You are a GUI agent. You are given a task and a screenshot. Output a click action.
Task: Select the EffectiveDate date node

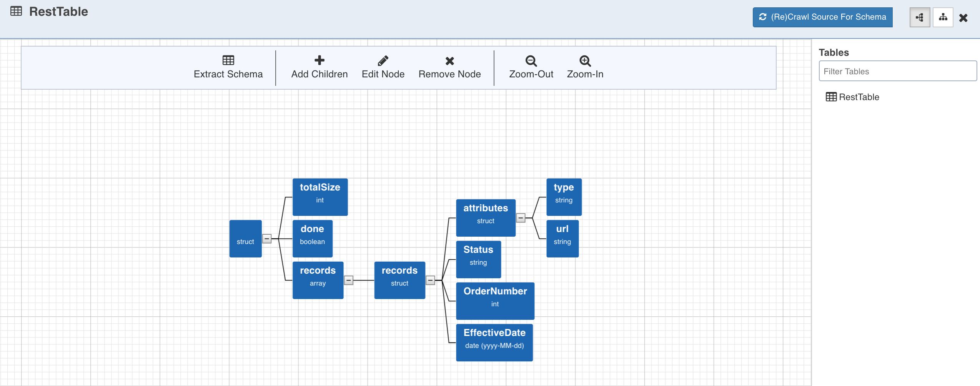point(494,342)
